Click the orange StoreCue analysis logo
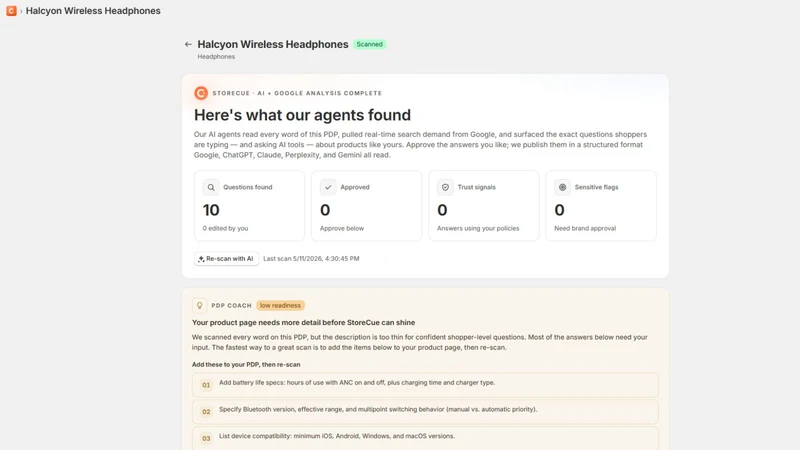800x450 pixels. pyautogui.click(x=201, y=93)
